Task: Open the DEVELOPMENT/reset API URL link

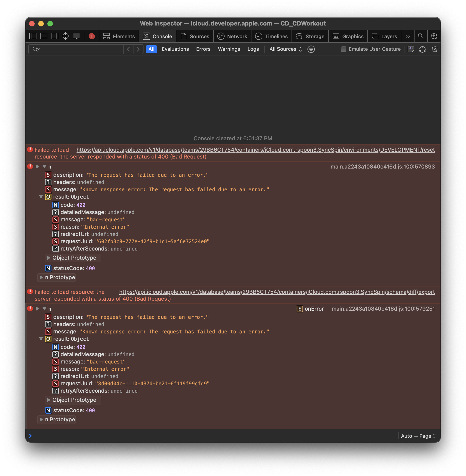Action: coord(256,150)
